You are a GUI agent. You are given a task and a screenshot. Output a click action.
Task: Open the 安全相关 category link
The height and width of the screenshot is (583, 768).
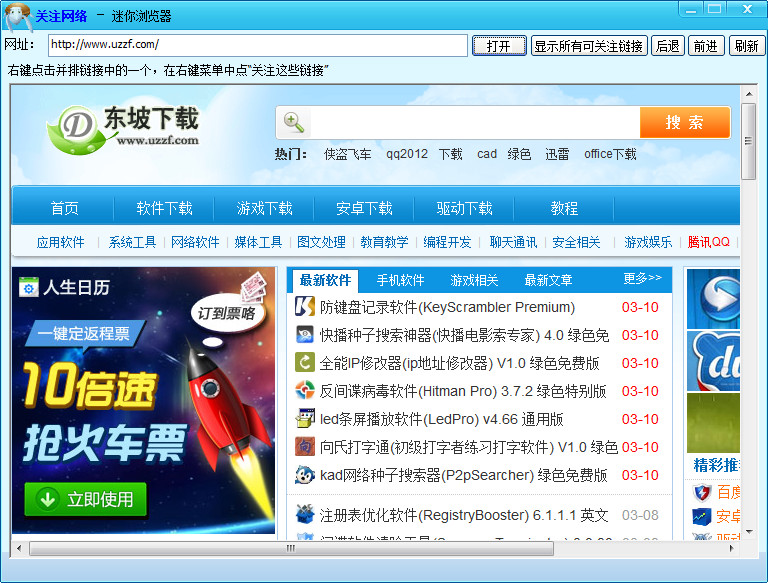pyautogui.click(x=576, y=242)
